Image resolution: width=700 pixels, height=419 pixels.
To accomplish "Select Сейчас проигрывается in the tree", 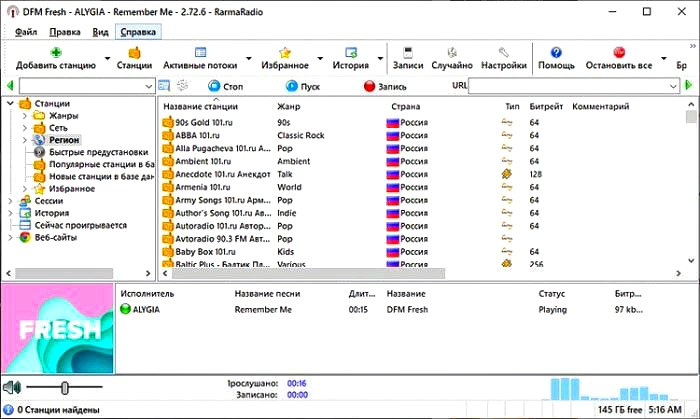I will [x=81, y=225].
